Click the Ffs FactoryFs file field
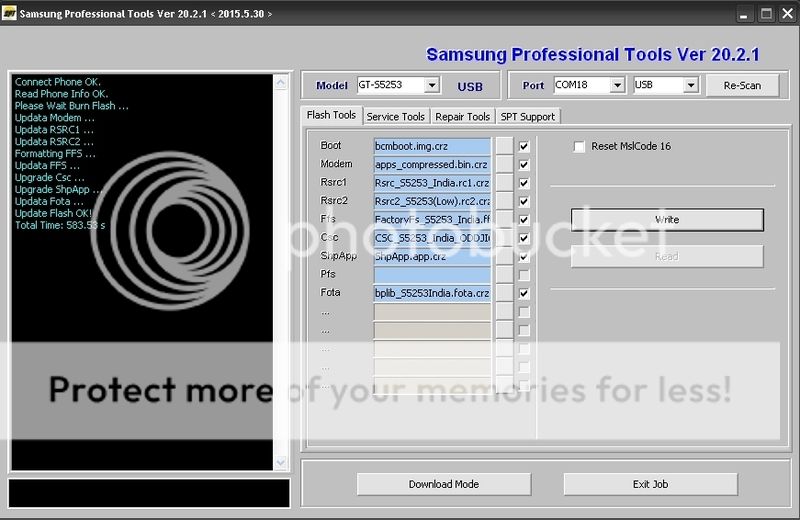800x520 pixels. [x=432, y=220]
